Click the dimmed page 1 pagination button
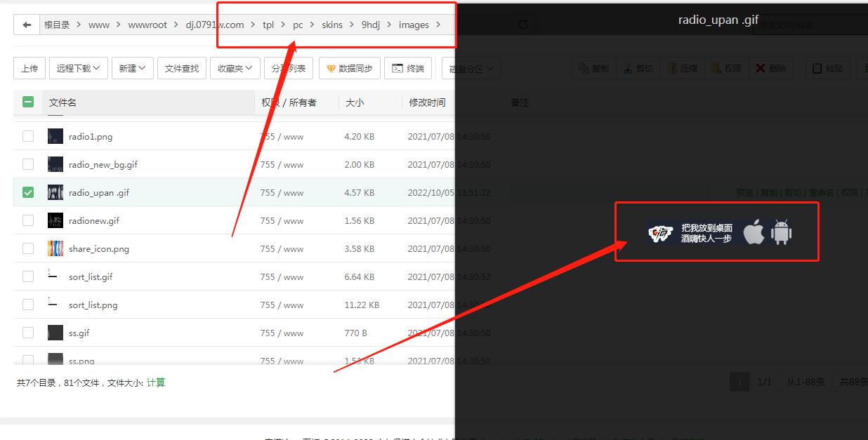The width and height of the screenshot is (868, 440). tap(739, 382)
